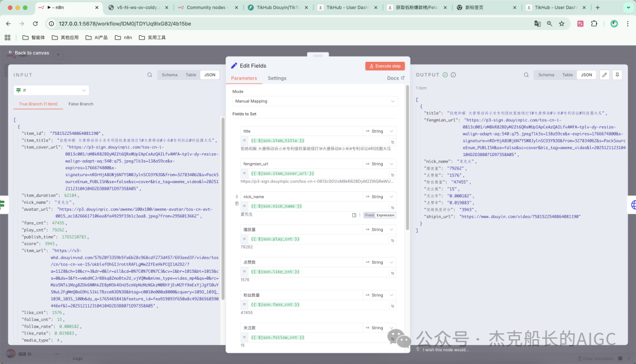The width and height of the screenshot is (636, 364).
Task: Open the True Branch (1 item) tab
Action: tap(38, 104)
